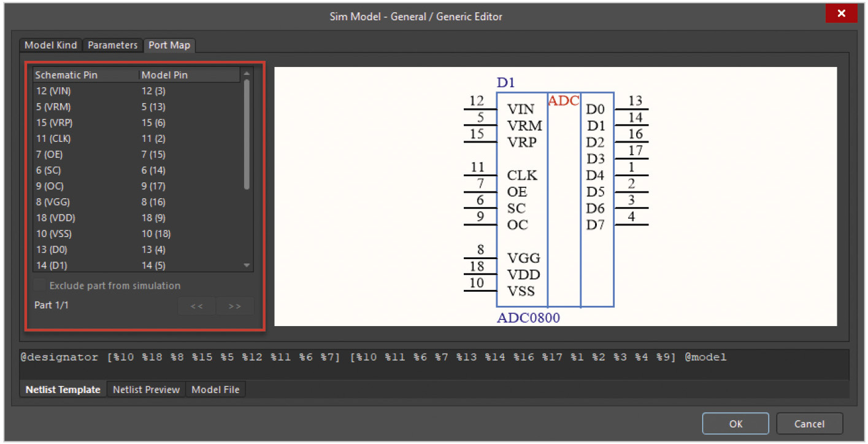This screenshot has height=444, width=868.
Task: Open the Netlist Preview tab
Action: point(146,389)
